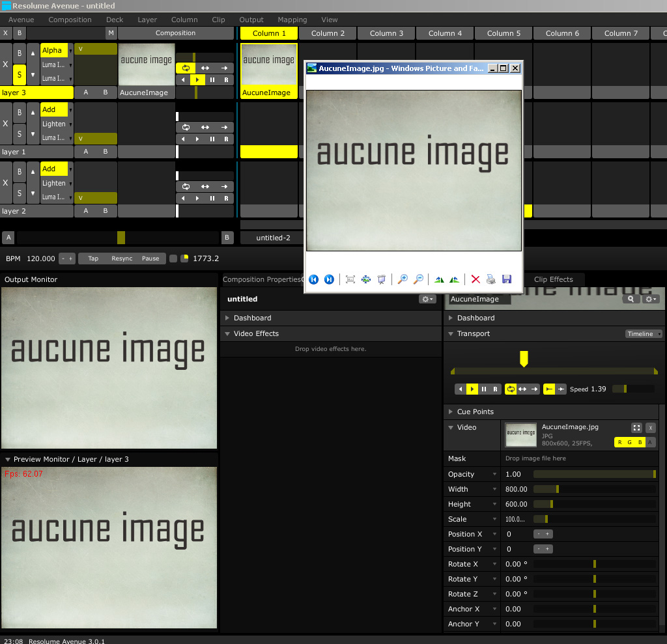667x644 pixels.
Task: Rotate image clockwise in Picture Viewer
Action: [x=439, y=279]
